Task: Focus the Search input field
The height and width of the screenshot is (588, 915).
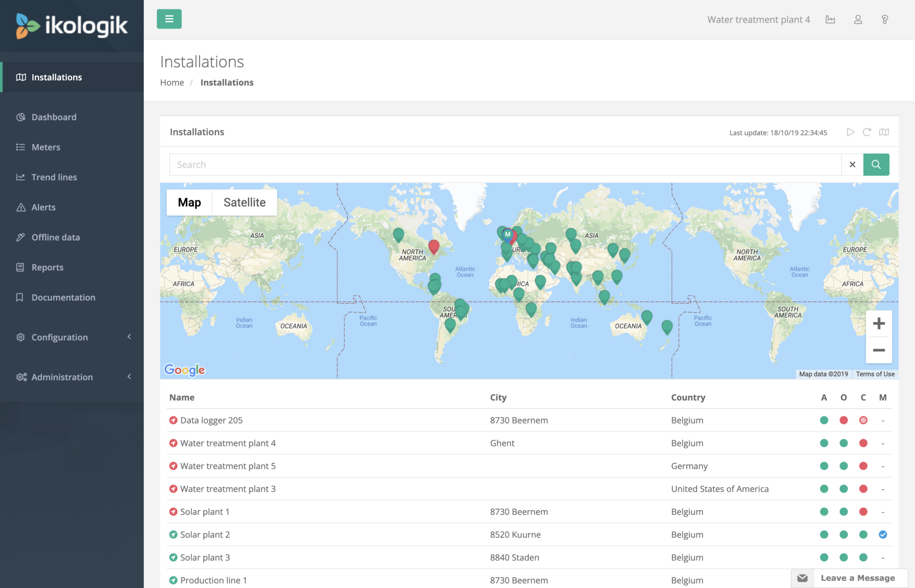Action: tap(505, 165)
